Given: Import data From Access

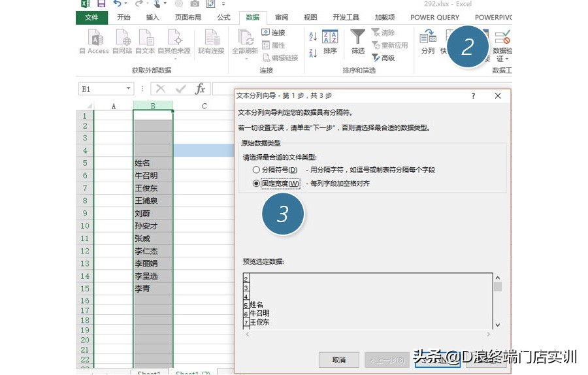Looking at the screenshot, I should pos(94,42).
